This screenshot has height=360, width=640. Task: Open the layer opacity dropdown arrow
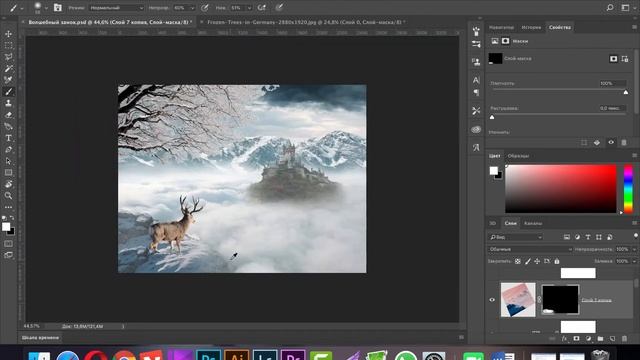[x=634, y=249]
